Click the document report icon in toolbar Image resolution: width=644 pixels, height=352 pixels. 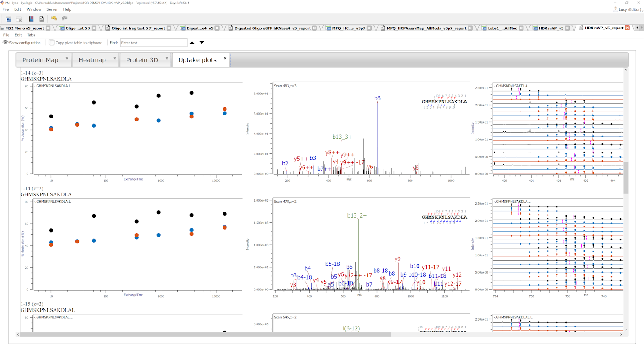click(41, 19)
